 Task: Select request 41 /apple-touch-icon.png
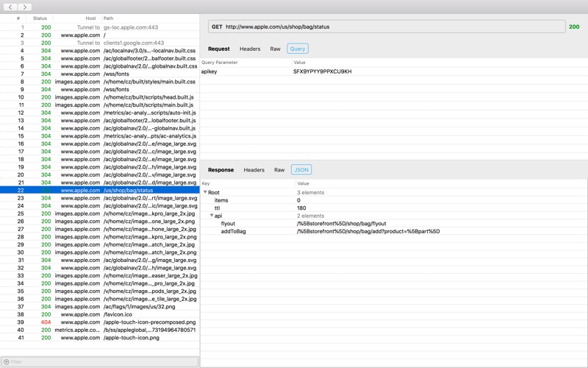click(x=100, y=338)
